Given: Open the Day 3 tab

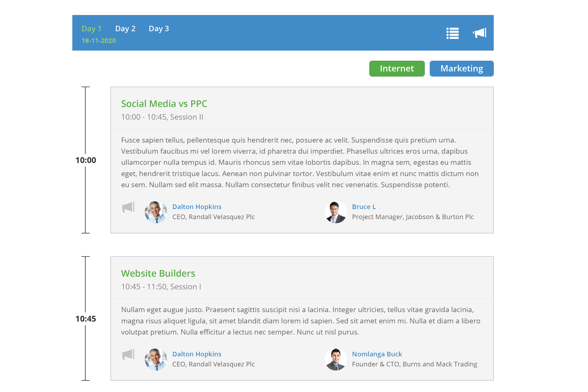Looking at the screenshot, I should 159,29.
